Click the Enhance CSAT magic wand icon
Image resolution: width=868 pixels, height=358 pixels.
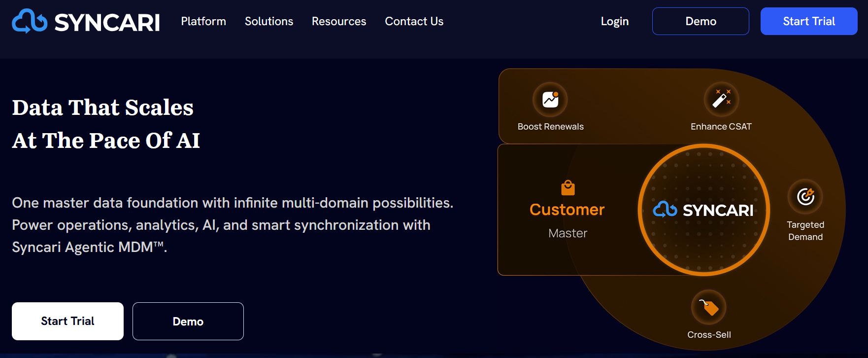point(721,99)
